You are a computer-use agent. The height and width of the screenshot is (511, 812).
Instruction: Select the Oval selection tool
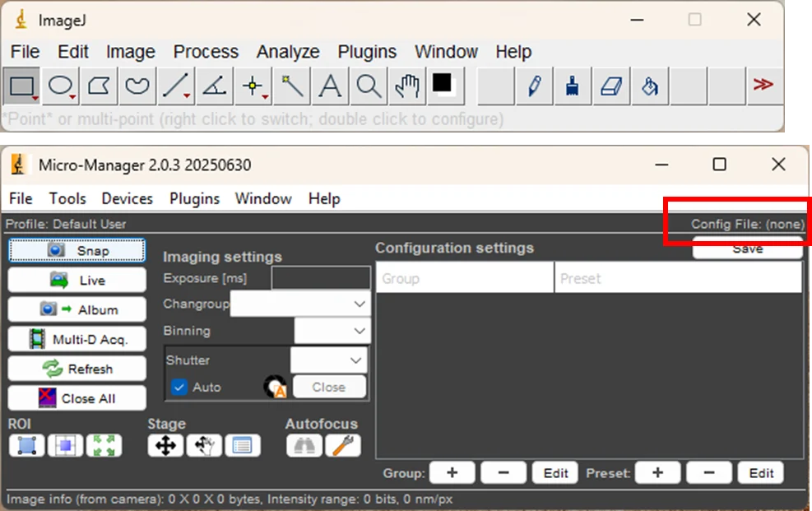coord(61,86)
